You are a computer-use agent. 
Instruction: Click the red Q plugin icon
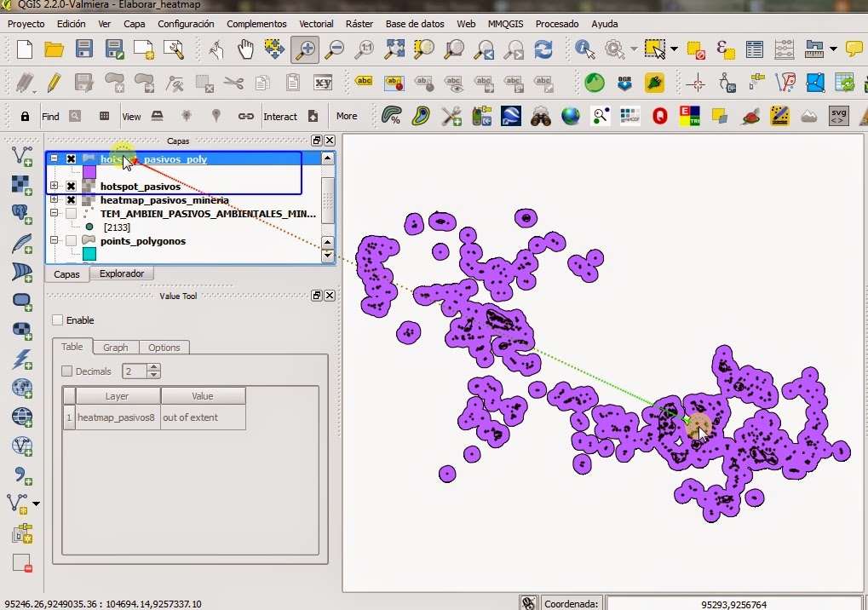coord(660,116)
